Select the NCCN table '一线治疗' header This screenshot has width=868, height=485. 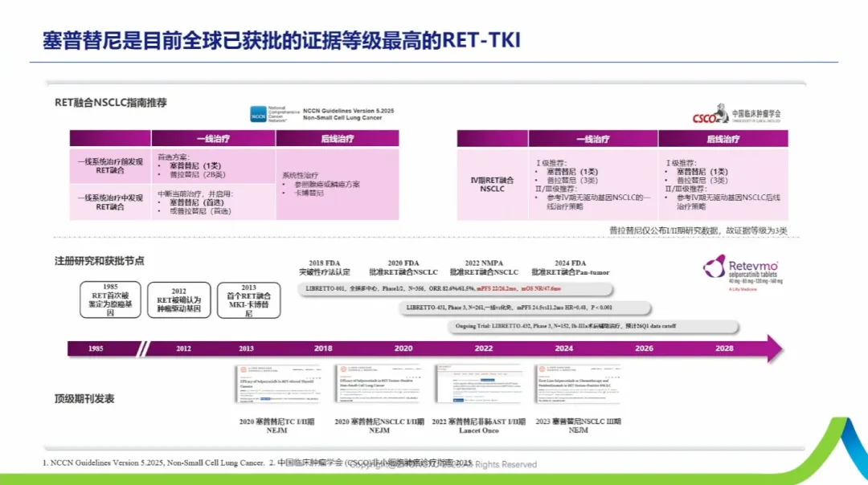[x=213, y=138]
